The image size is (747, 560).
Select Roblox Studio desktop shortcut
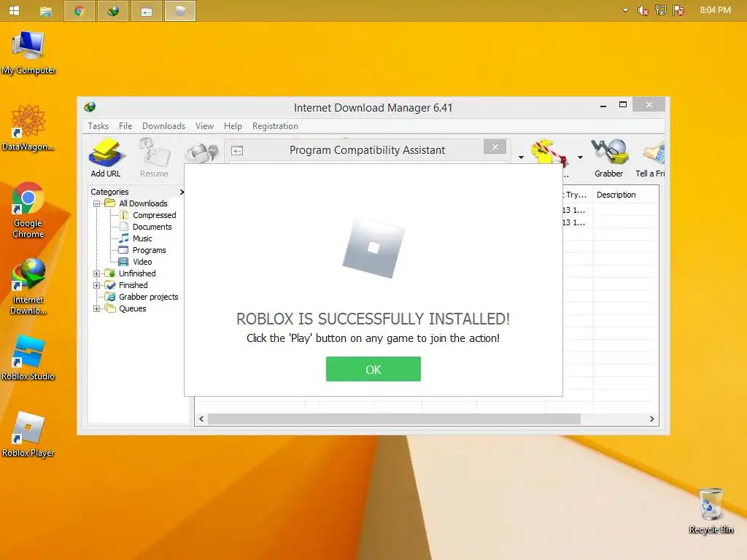pos(28,357)
